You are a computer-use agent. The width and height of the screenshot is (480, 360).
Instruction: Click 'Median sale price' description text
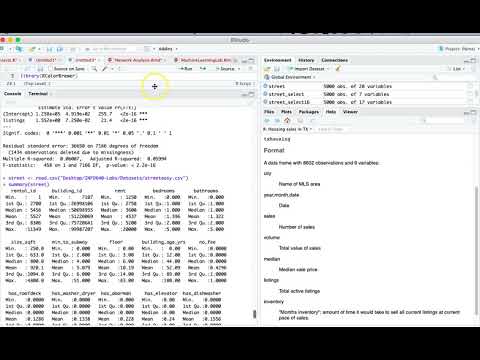298,270
